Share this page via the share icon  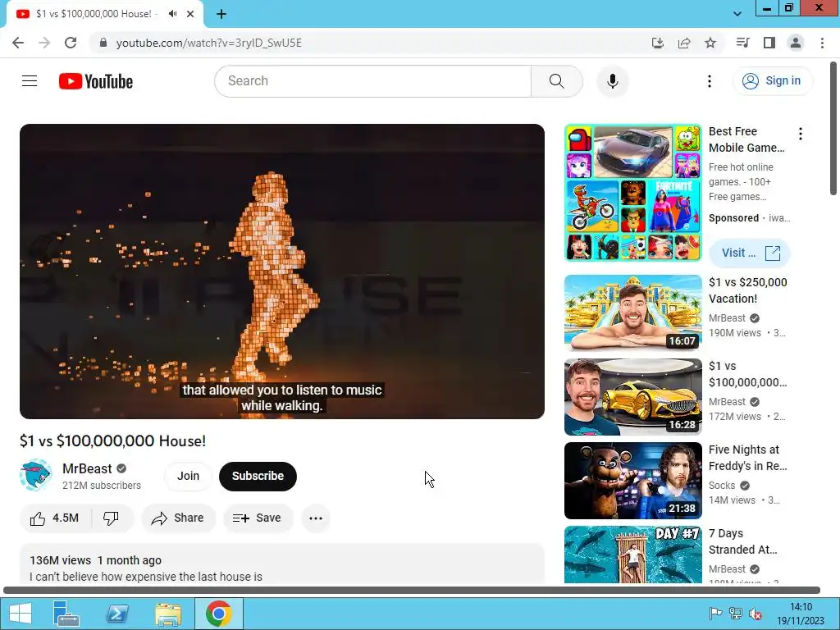point(684,43)
